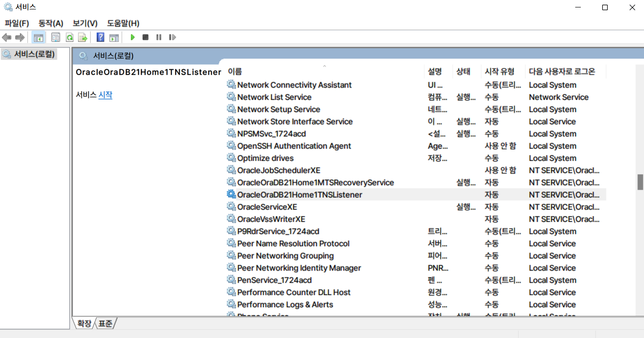Click gear icon beside OracleOraDB21Home1TNSListener row
Viewport: 644px width, 338px height.
[x=231, y=194]
